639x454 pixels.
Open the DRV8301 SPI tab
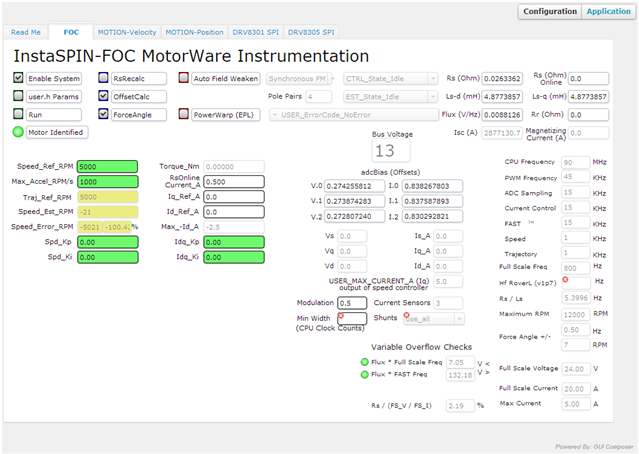click(256, 32)
